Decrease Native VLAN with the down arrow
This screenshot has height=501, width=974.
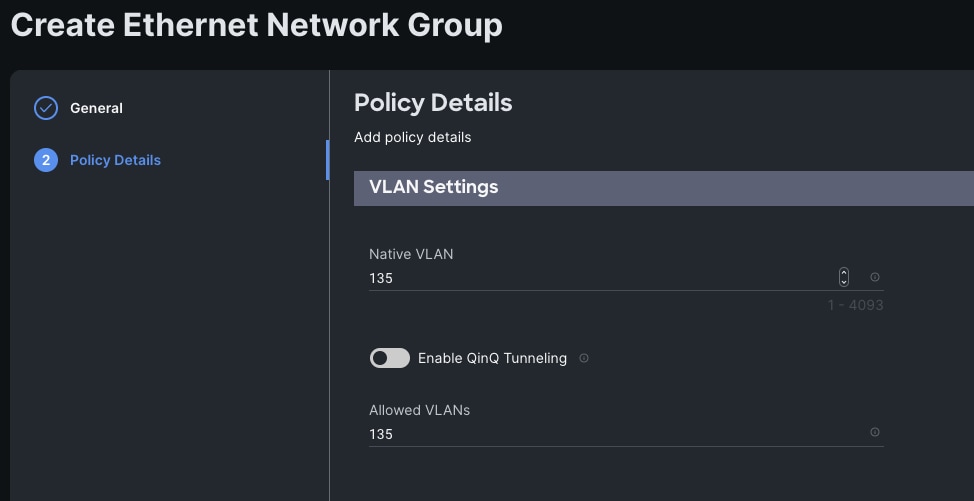(844, 282)
